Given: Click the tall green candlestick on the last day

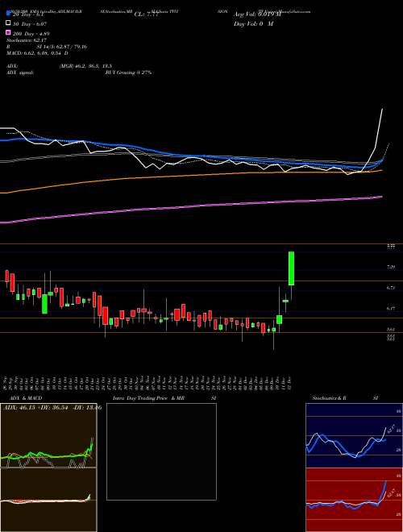Looking at the screenshot, I should 291,268.
